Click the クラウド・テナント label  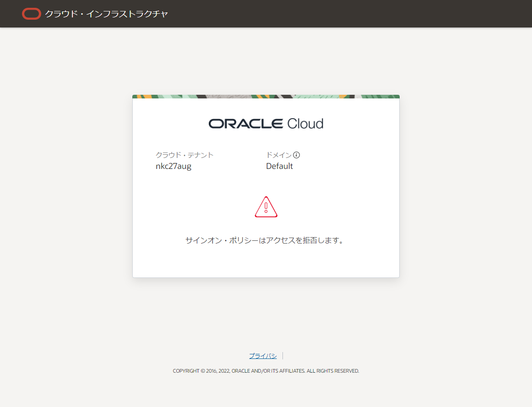pyautogui.click(x=185, y=155)
